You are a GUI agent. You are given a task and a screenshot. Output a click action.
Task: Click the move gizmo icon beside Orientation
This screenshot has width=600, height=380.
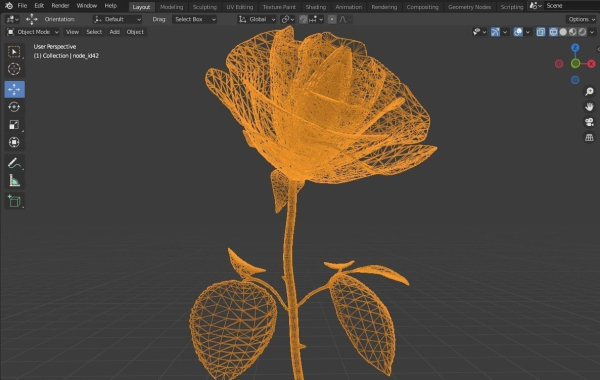(x=32, y=19)
